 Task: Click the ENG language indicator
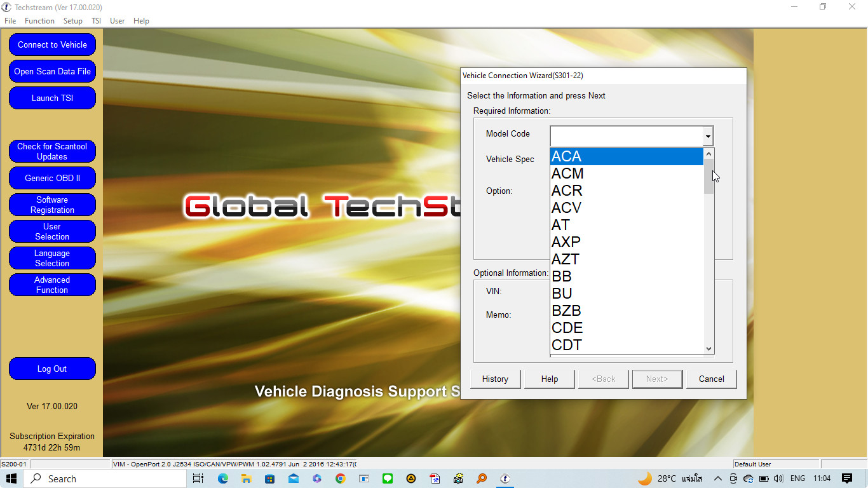797,478
